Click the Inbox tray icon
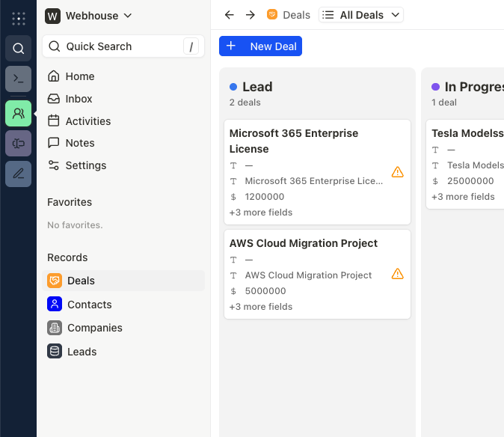This screenshot has height=437, width=504. 54,99
